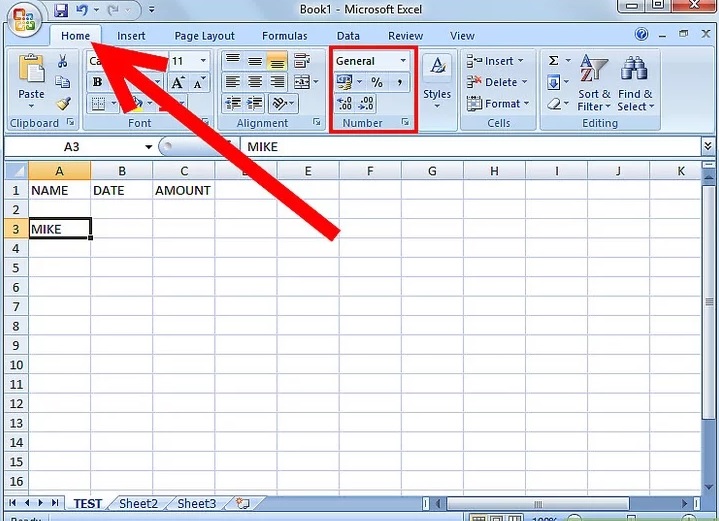Select cell A1 containing NAME

60,190
